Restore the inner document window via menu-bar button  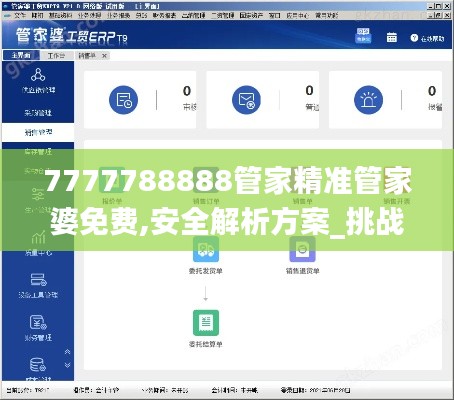pyautogui.click(x=439, y=15)
